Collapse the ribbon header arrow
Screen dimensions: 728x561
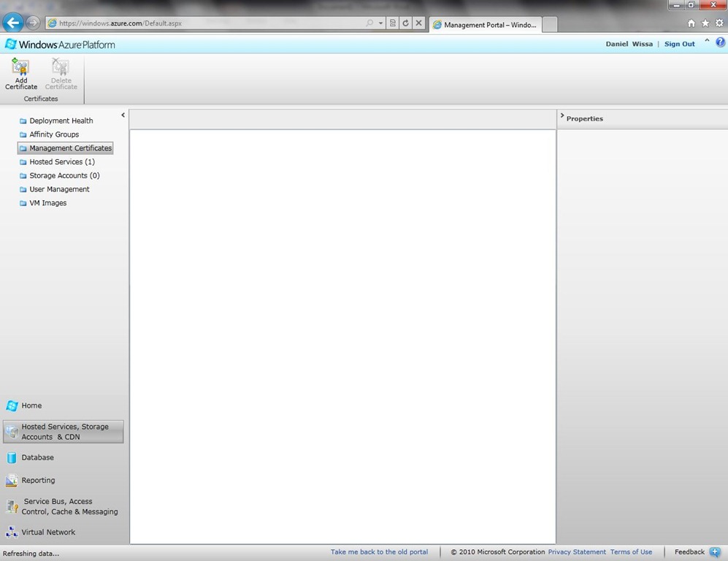[707, 42]
